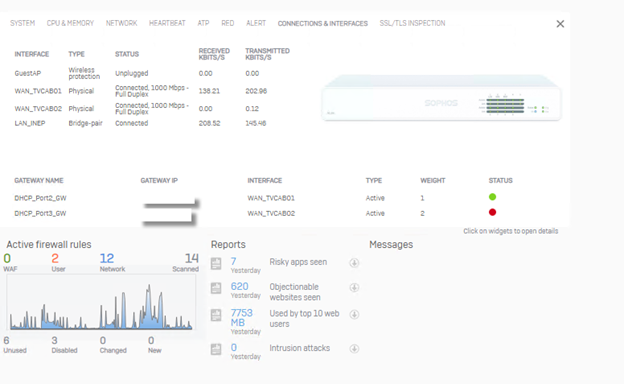624x384 pixels.
Task: Click the Messages widget heading
Action: (x=391, y=244)
